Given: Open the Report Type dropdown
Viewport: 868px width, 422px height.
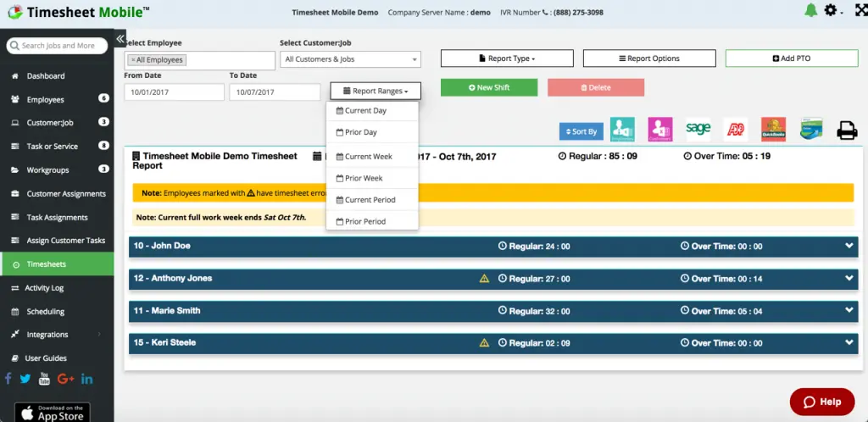Looking at the screenshot, I should [507, 58].
